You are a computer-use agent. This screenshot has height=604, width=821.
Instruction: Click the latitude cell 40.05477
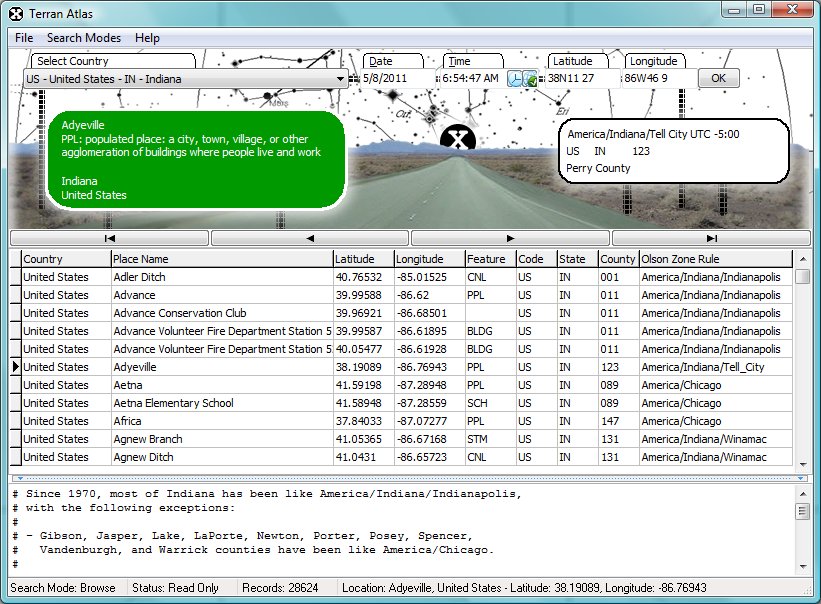[363, 349]
